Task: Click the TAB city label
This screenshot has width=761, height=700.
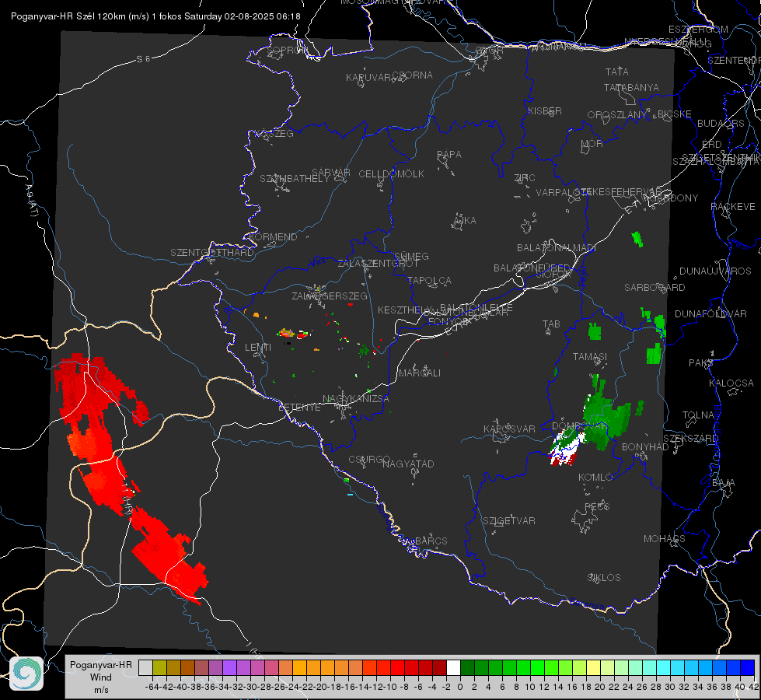Action: pyautogui.click(x=551, y=324)
